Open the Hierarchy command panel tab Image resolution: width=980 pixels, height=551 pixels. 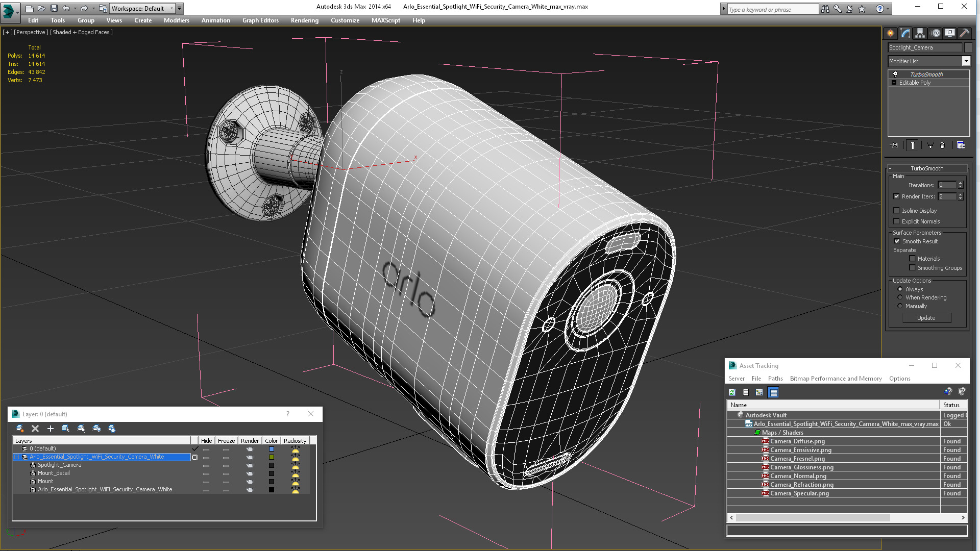[920, 33]
